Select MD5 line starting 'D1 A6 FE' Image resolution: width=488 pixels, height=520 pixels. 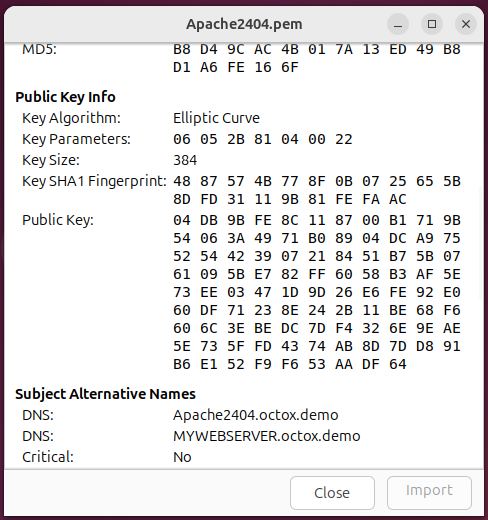pos(236,67)
